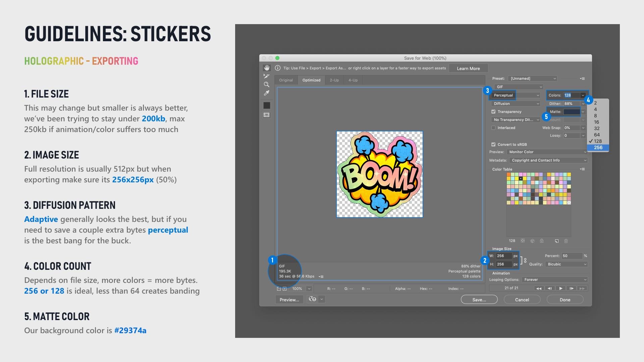Switch to the 2-Up tab
644x362 pixels.
tap(334, 80)
